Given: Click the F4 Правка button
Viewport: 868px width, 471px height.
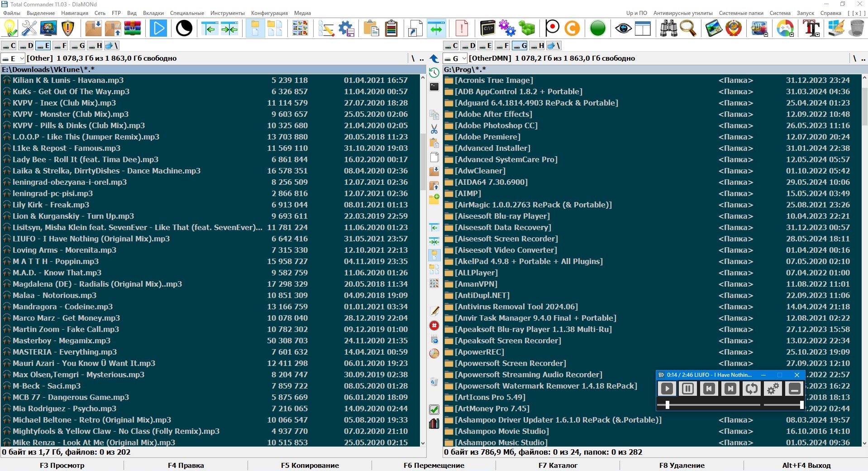Looking at the screenshot, I should click(186, 465).
